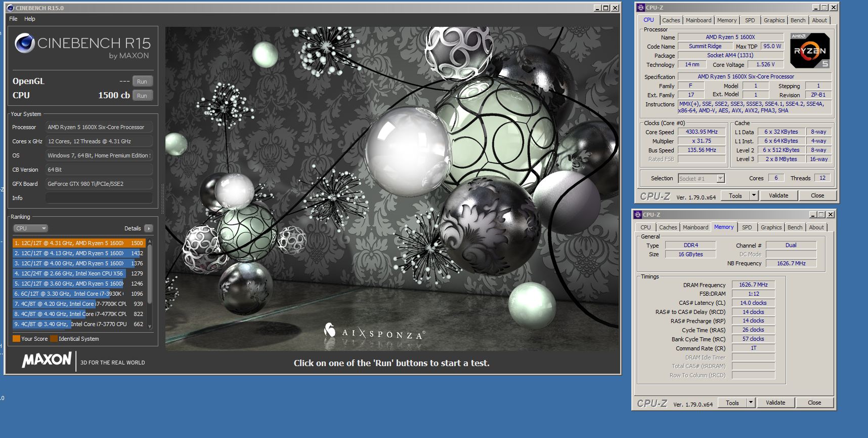Viewport: 868px width, 438px height.
Task: Select ranking row 5 scoring 1246
Action: tap(79, 284)
